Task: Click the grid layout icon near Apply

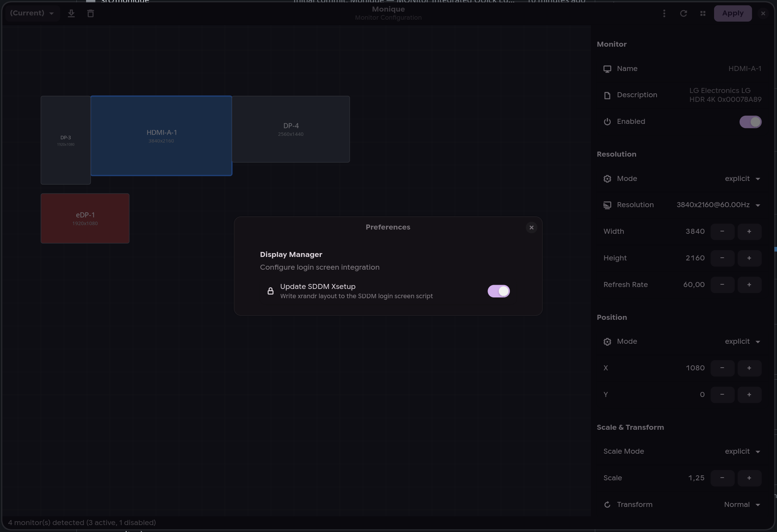Action: (703, 13)
